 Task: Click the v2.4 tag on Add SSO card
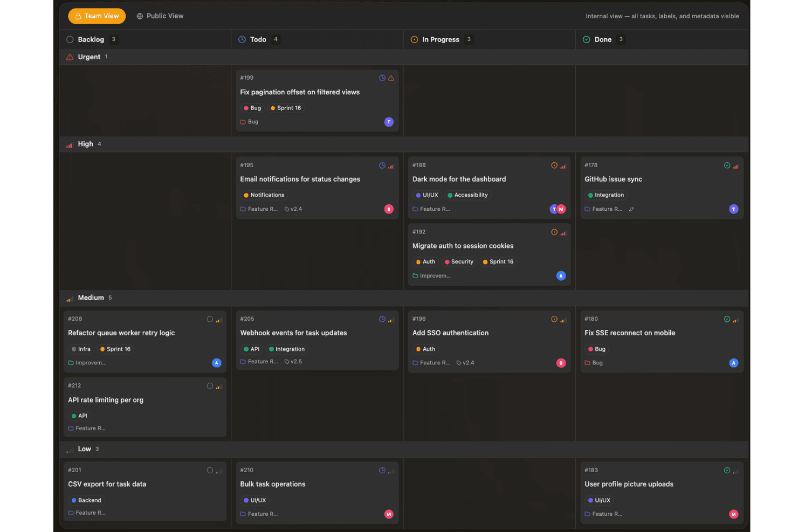point(465,363)
